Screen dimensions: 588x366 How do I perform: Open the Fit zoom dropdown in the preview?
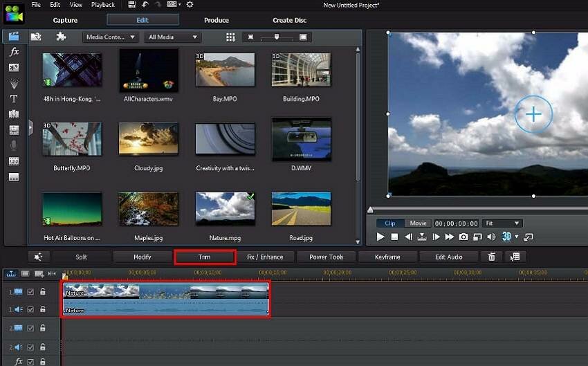pyautogui.click(x=502, y=223)
